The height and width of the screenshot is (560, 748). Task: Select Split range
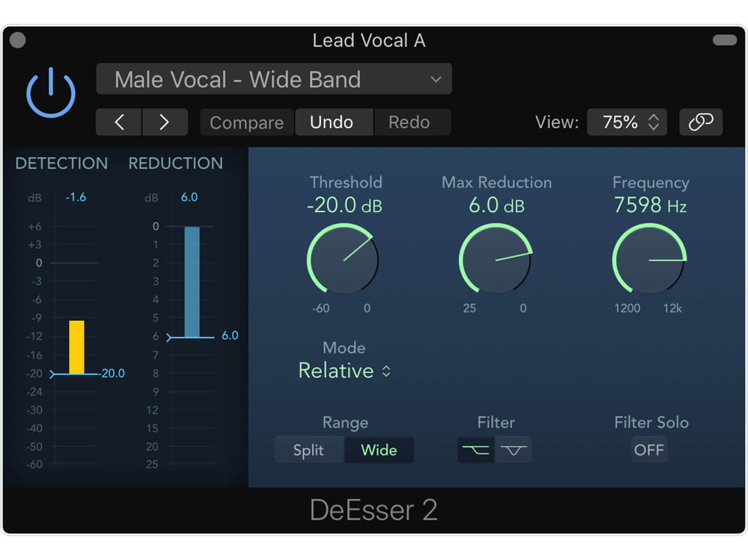309,450
